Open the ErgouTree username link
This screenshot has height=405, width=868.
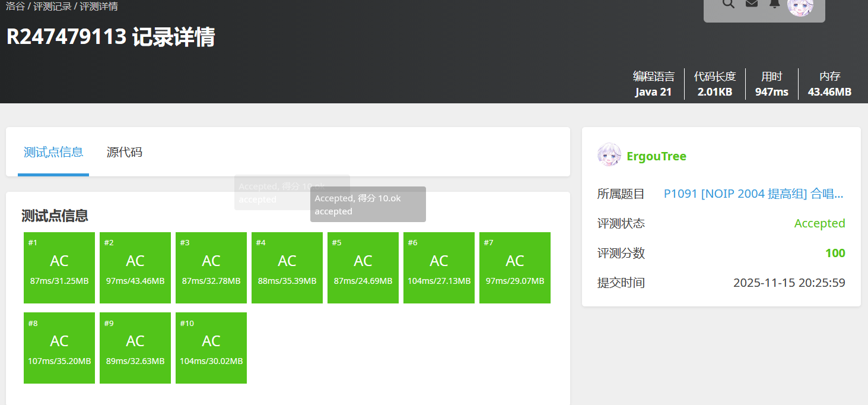pyautogui.click(x=656, y=156)
